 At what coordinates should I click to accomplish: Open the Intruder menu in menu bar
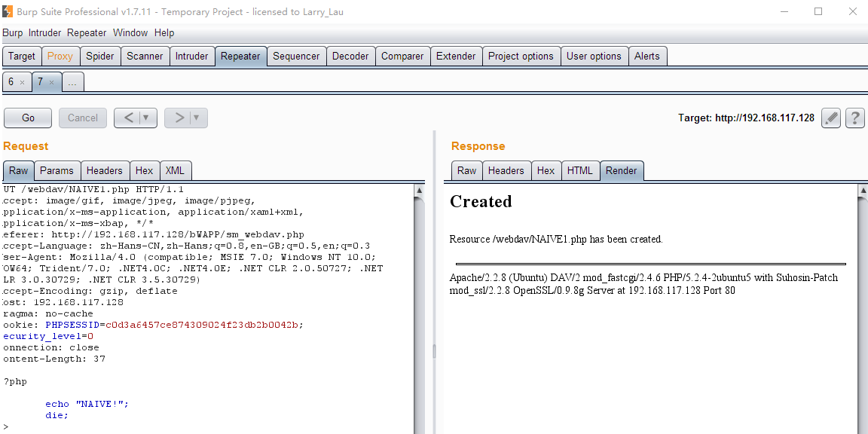click(x=45, y=32)
